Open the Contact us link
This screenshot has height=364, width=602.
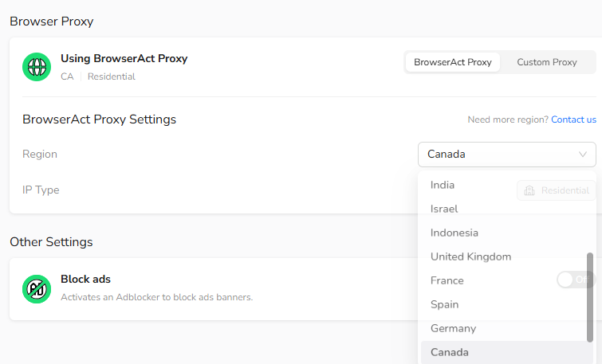573,119
